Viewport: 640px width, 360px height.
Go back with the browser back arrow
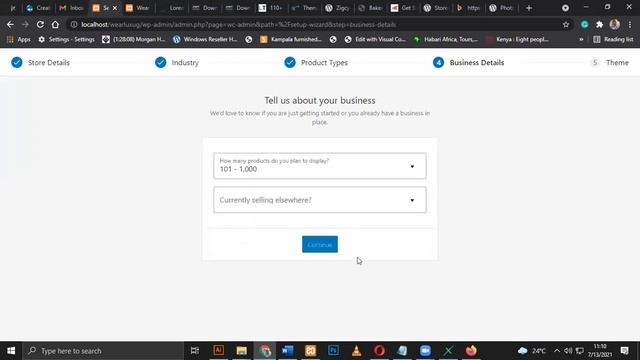click(x=10, y=24)
